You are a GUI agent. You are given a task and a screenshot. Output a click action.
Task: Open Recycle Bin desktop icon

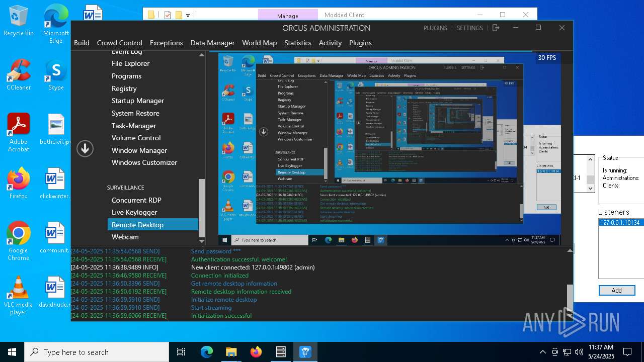[x=19, y=21]
